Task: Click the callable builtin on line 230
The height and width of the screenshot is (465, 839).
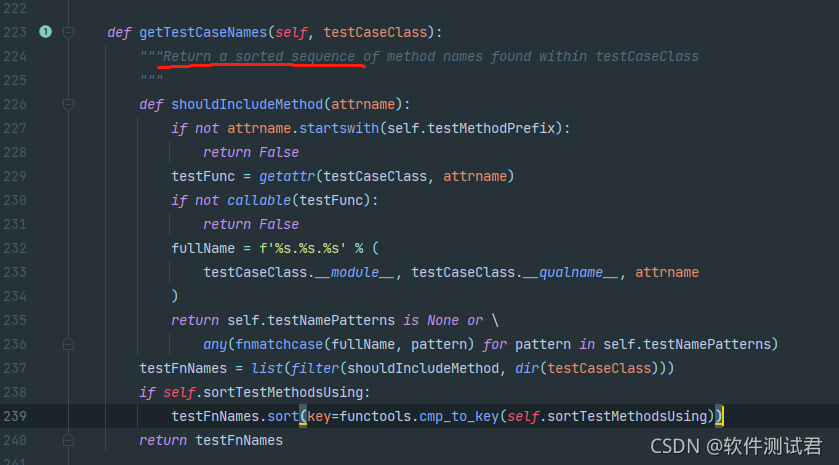Action: click(x=259, y=200)
